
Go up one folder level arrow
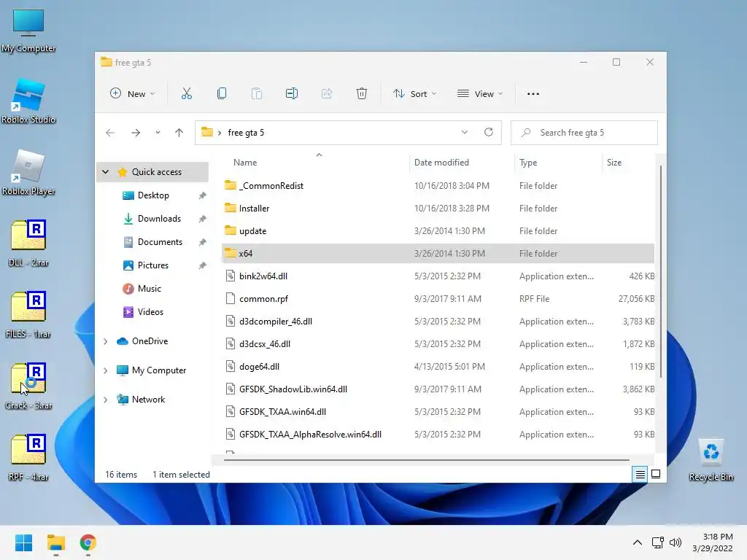click(179, 133)
